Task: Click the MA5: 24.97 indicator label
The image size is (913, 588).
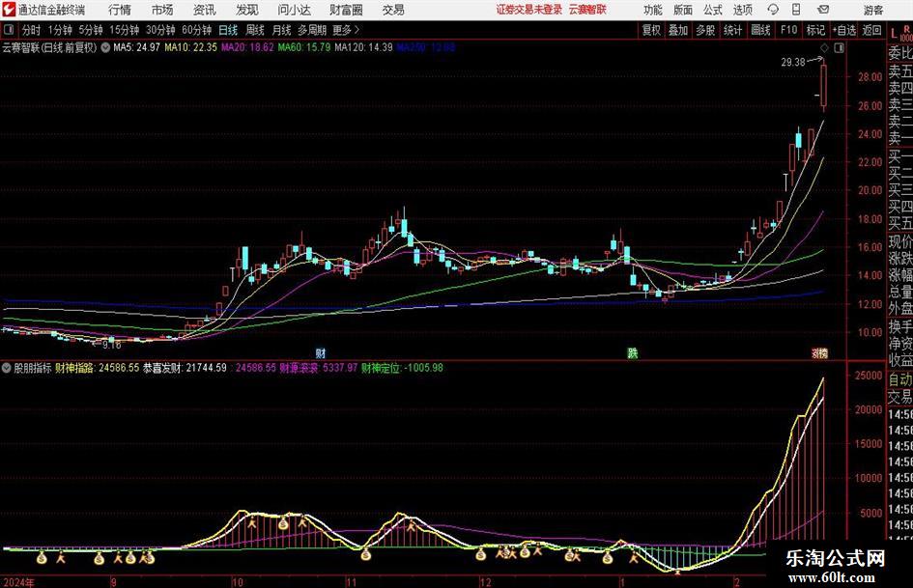Action: click(x=136, y=47)
